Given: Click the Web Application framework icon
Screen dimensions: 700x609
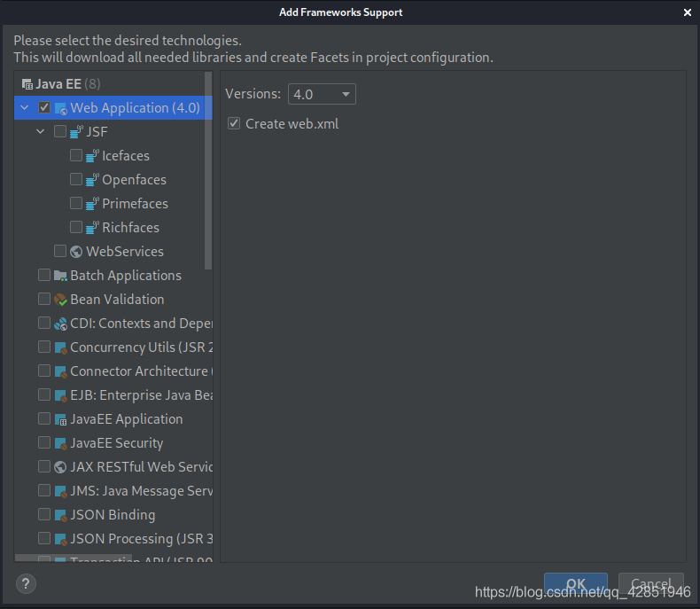Looking at the screenshot, I should click(x=60, y=108).
